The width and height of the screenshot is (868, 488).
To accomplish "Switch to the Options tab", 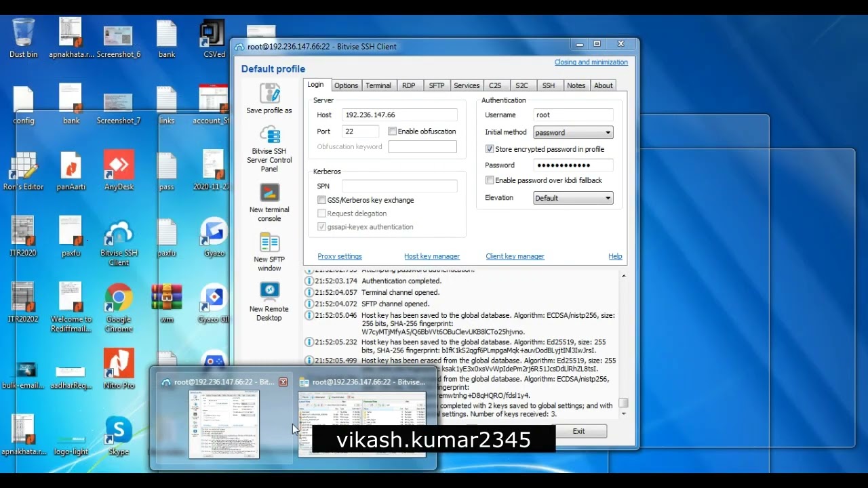I will [346, 85].
